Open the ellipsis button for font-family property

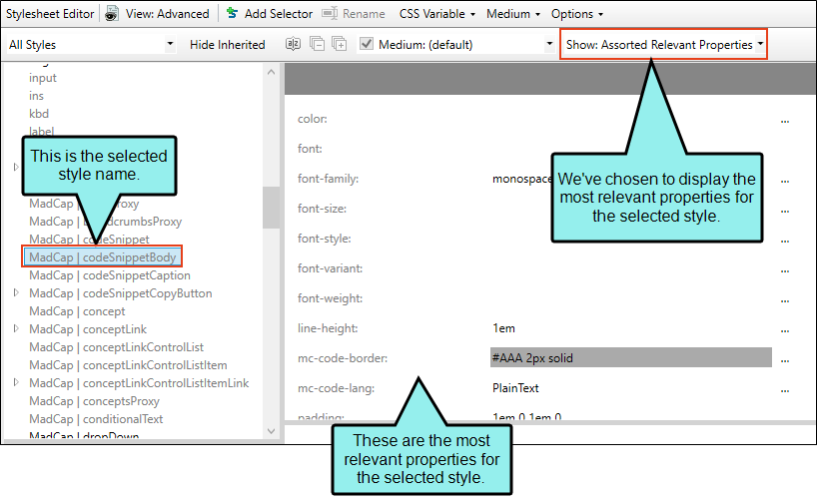tap(785, 180)
